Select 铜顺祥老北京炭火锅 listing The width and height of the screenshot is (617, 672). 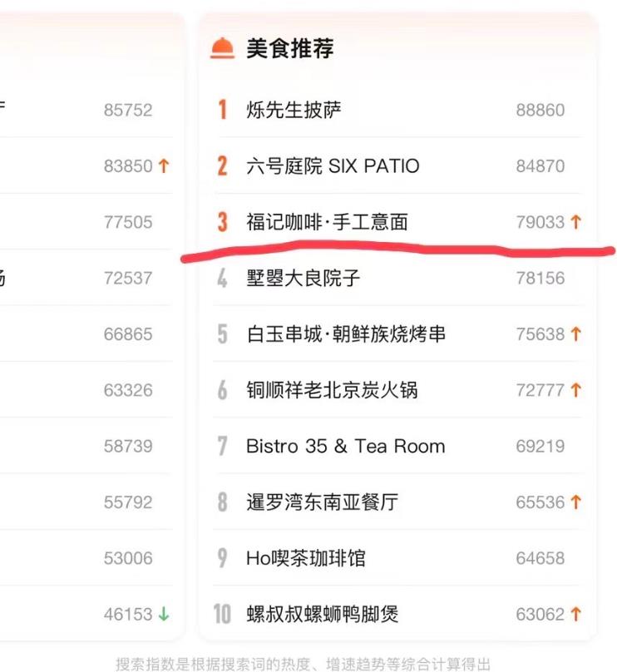pyautogui.click(x=331, y=390)
